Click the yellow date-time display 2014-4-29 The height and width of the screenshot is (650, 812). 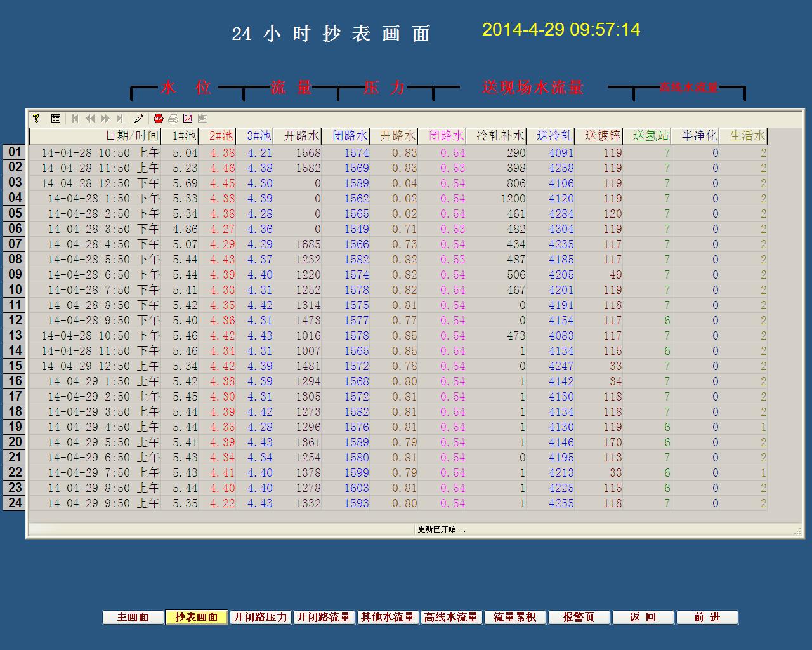click(x=561, y=30)
